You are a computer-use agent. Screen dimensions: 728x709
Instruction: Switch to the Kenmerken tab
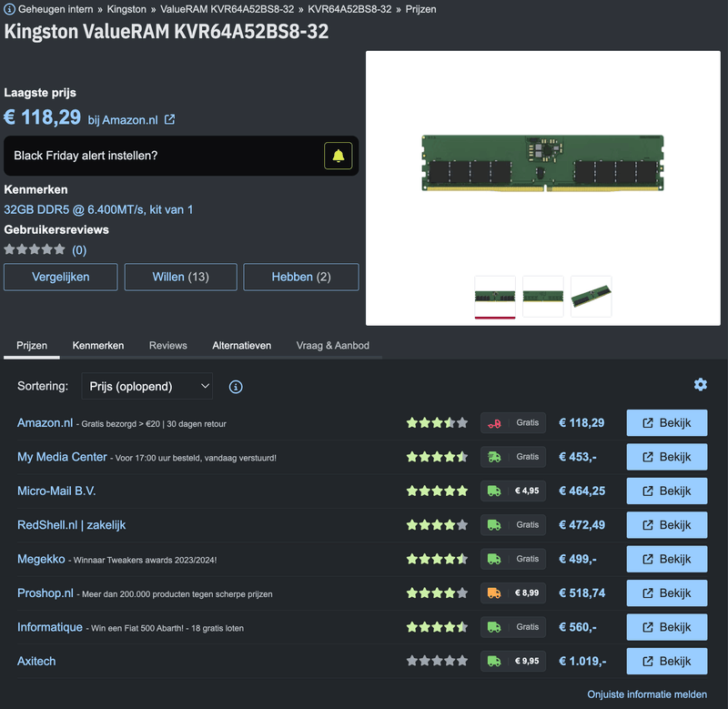click(x=98, y=346)
